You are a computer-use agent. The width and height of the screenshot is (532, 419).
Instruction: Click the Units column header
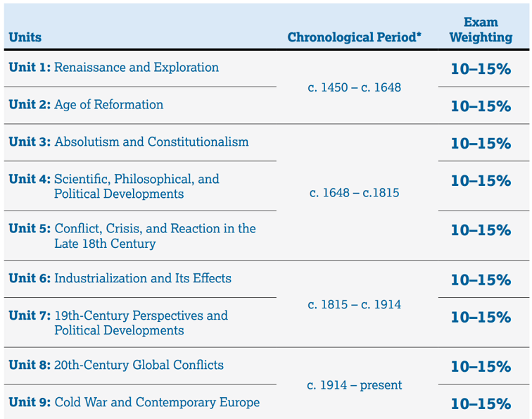[x=25, y=37]
